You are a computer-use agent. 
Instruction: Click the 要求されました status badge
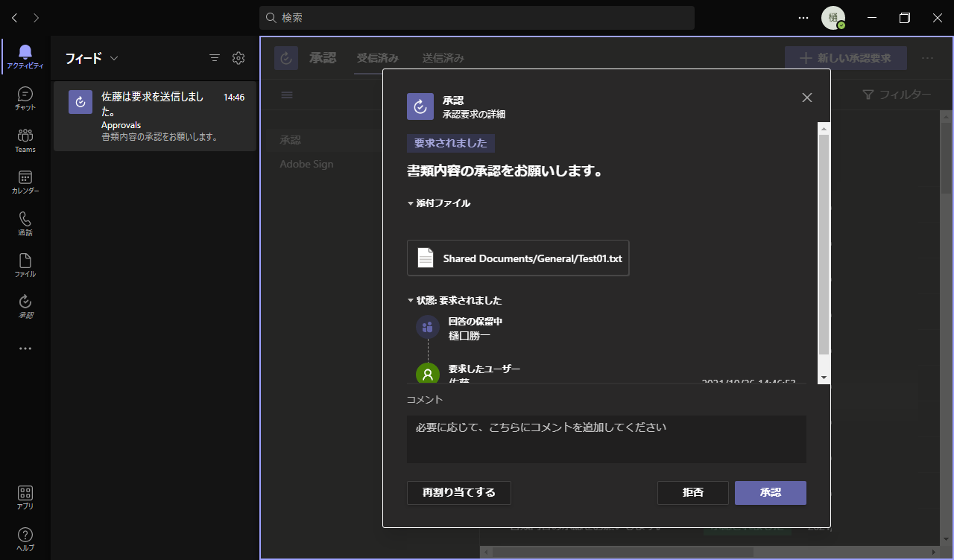(451, 144)
